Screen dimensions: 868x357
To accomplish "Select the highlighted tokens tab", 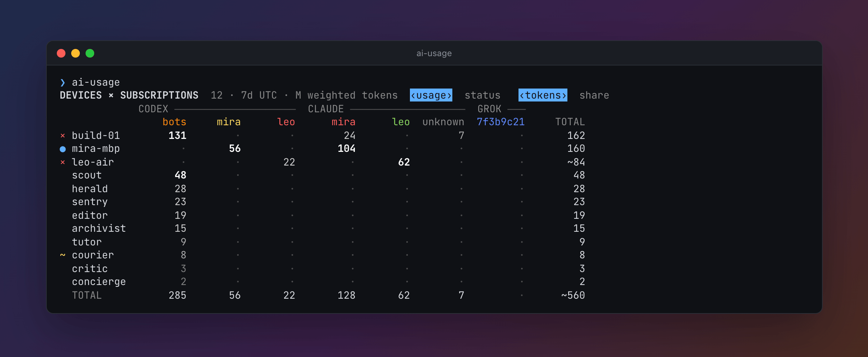I will (543, 95).
